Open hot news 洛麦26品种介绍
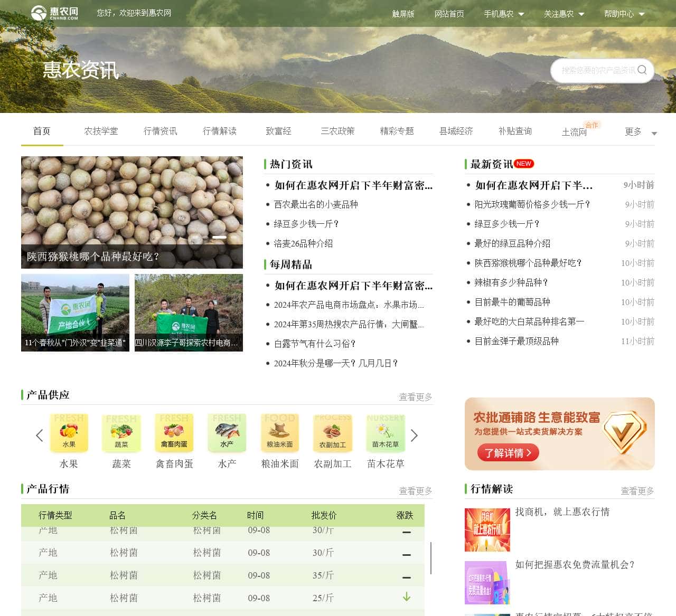This screenshot has width=676, height=616. (x=303, y=243)
